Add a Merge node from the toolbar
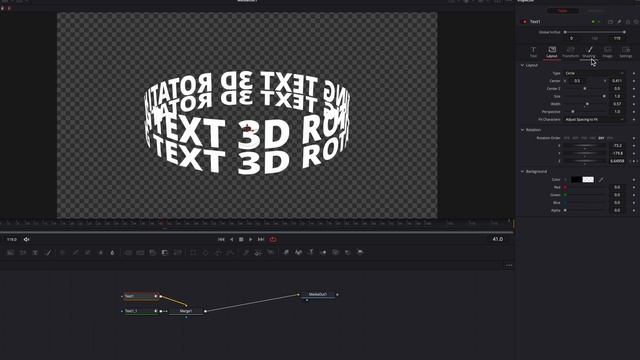Image resolution: width=640 pixels, height=360 pixels. [x=128, y=253]
